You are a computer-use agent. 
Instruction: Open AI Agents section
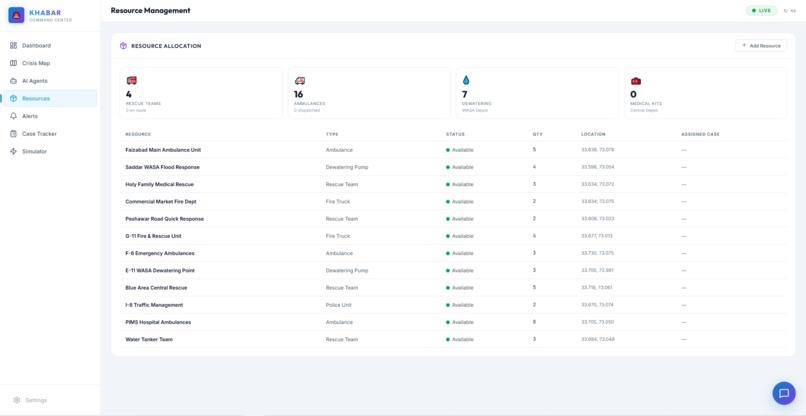point(50,81)
